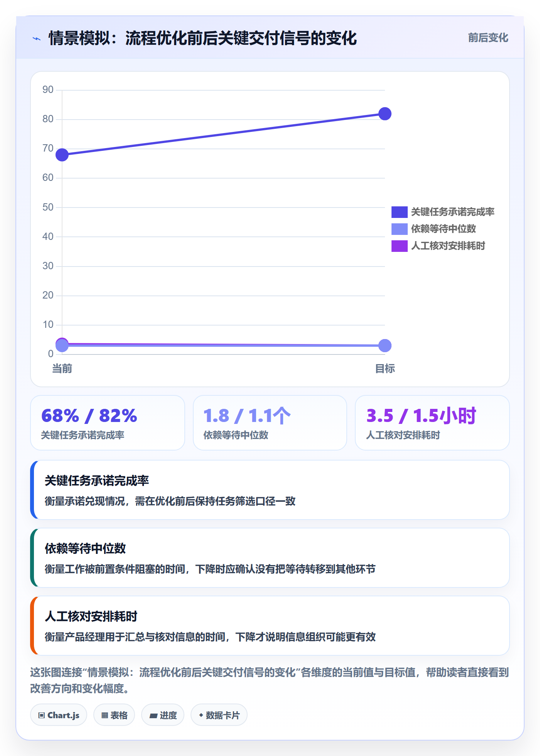540x756 pixels.
Task: Click the main title 情景模拟：流程优化前后关键交付信号的变化
Action: click(x=202, y=39)
